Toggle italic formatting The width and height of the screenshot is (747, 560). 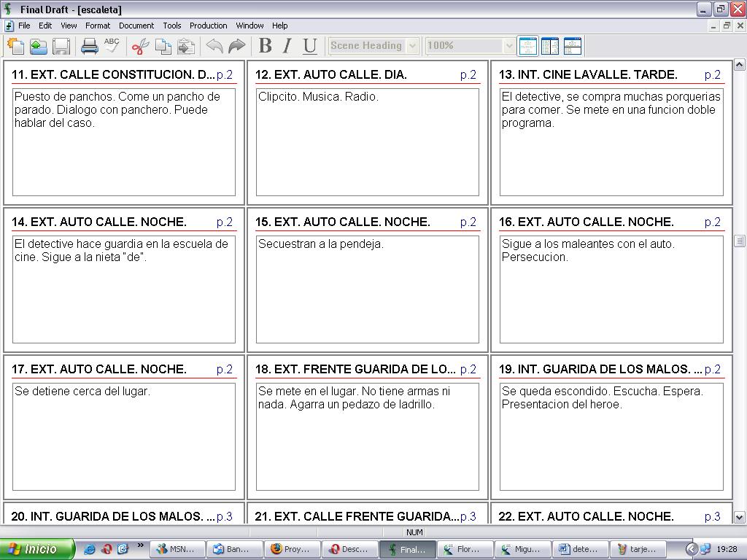click(287, 46)
